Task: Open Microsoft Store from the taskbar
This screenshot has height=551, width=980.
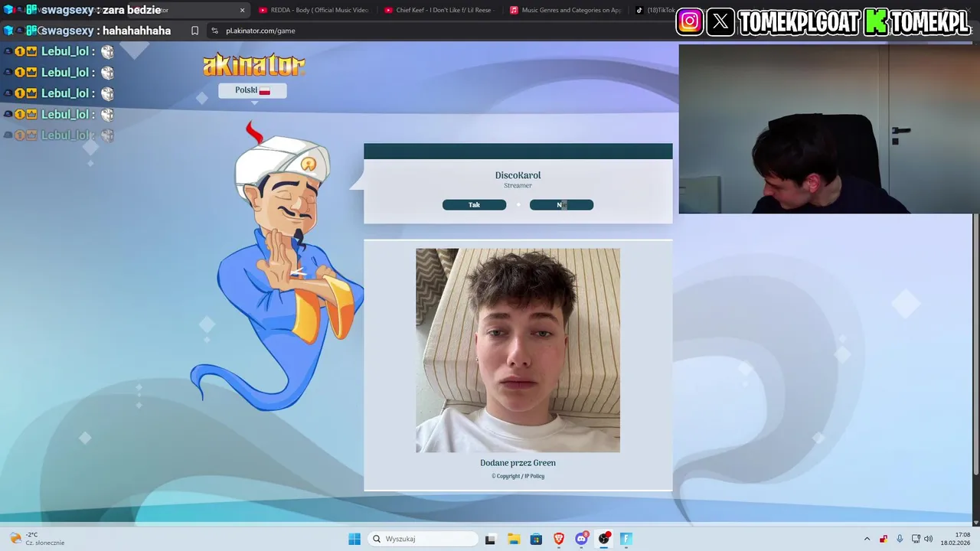Action: [536, 539]
